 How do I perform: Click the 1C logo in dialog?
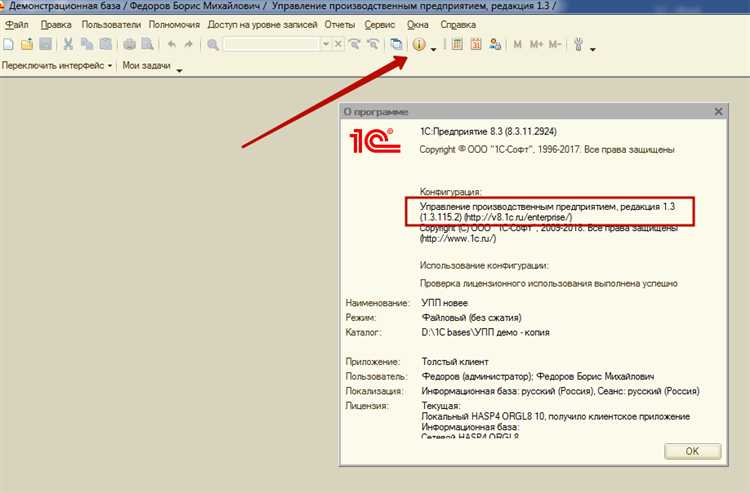[x=375, y=141]
